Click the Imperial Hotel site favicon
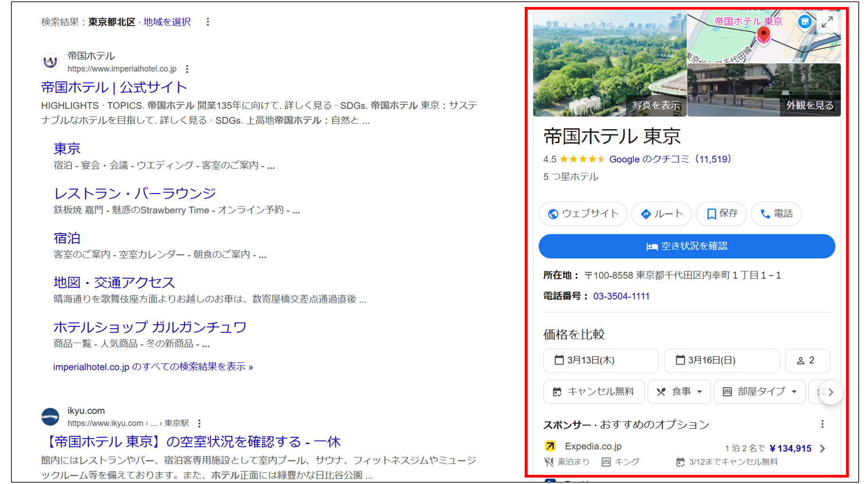Screen dimensions: 868x484 [x=50, y=62]
